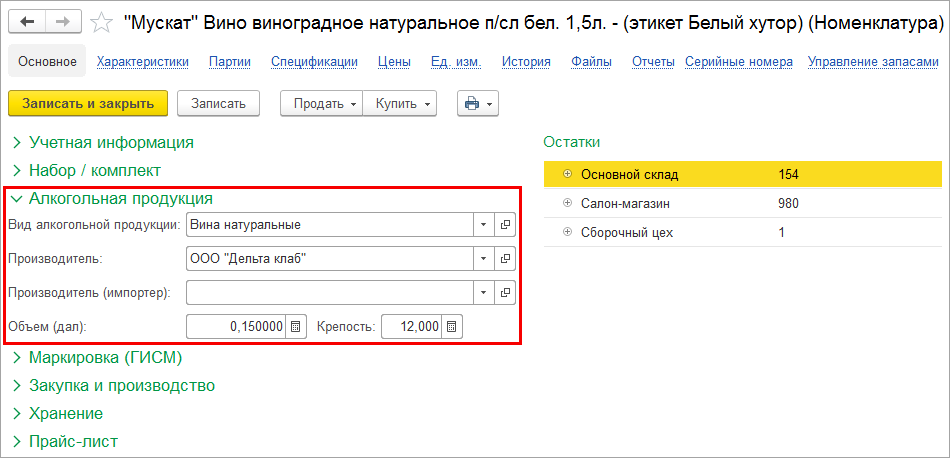Screen dimensions: 950x458
Task: Open the Производитель record with its open icon
Action: pyautogui.click(x=505, y=259)
